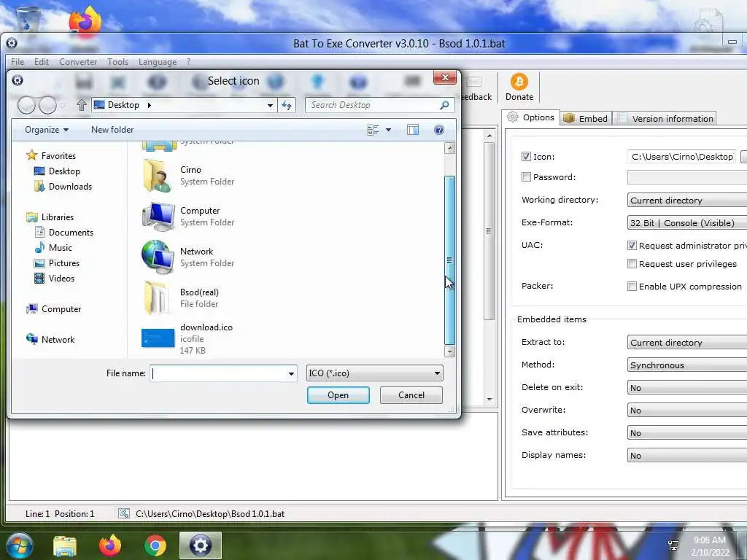The width and height of the screenshot is (747, 560).
Task: Open Language menu
Action: [x=158, y=62]
